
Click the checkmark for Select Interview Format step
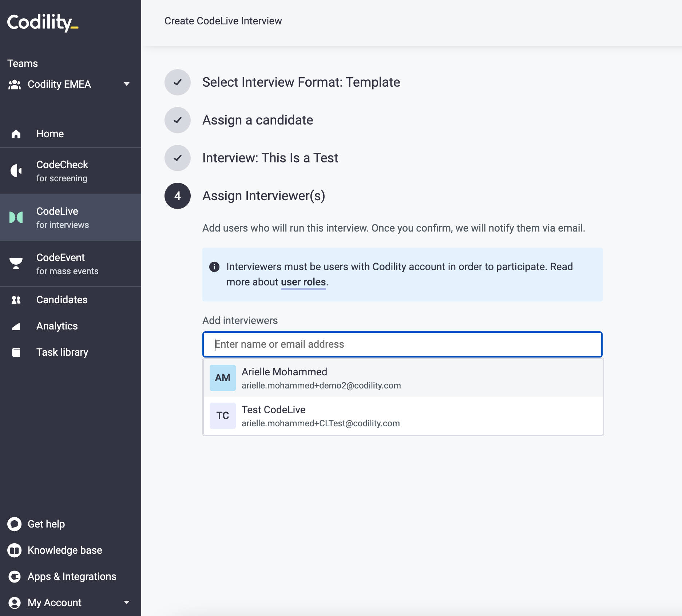(x=178, y=82)
